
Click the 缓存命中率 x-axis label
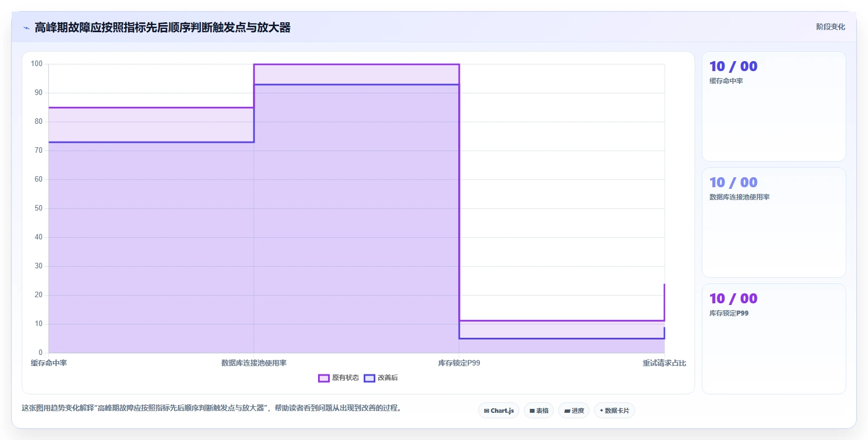[49, 363]
